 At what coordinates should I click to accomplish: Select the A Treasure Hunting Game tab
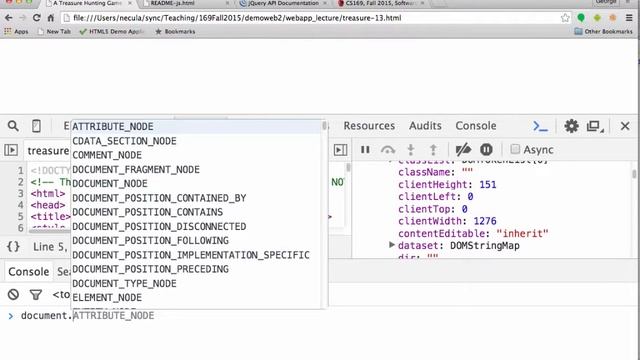[x=88, y=4]
